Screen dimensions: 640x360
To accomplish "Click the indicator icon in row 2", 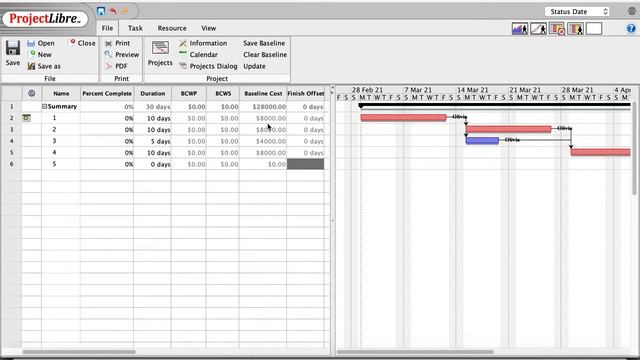I will (27, 118).
